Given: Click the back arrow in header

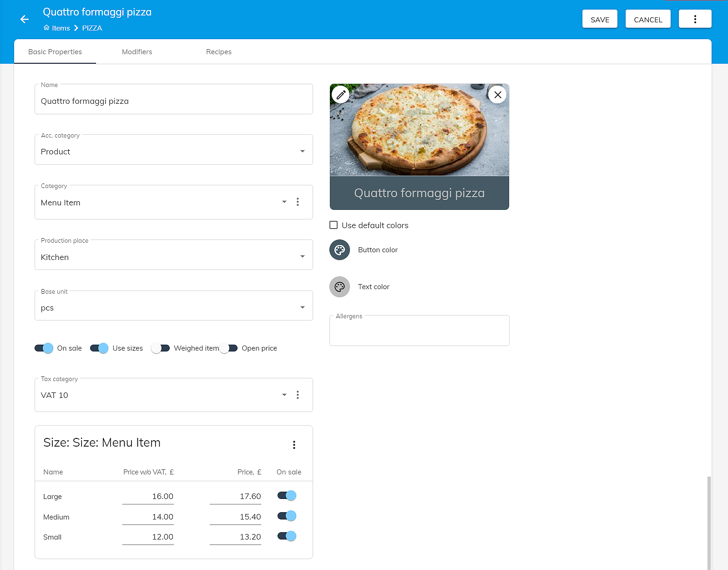Looking at the screenshot, I should click(x=25, y=19).
